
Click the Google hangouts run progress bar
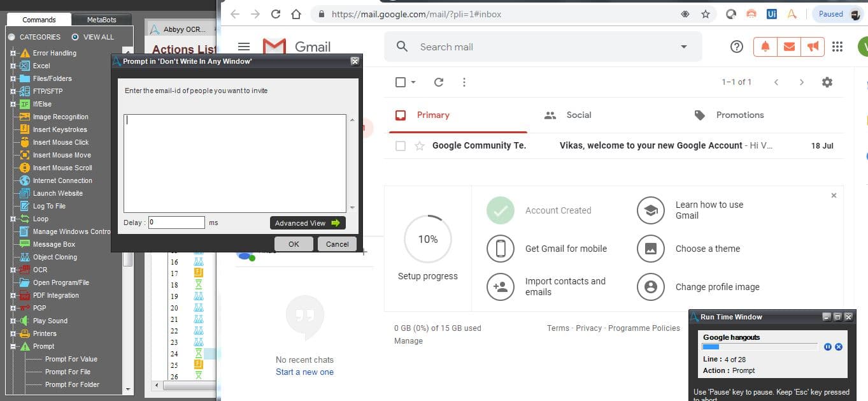coord(759,347)
